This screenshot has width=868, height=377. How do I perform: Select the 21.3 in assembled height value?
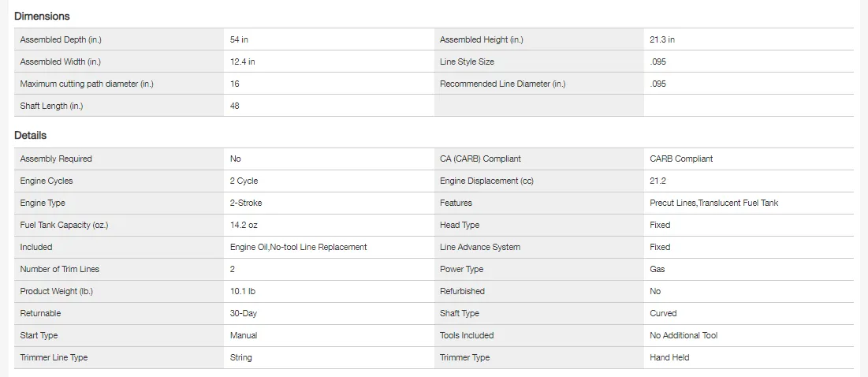click(x=662, y=39)
